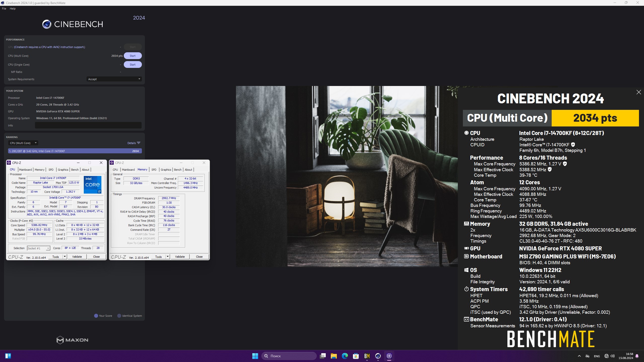Click the 2034 pts score banner
The width and height of the screenshot is (644, 362).
pyautogui.click(x=595, y=118)
